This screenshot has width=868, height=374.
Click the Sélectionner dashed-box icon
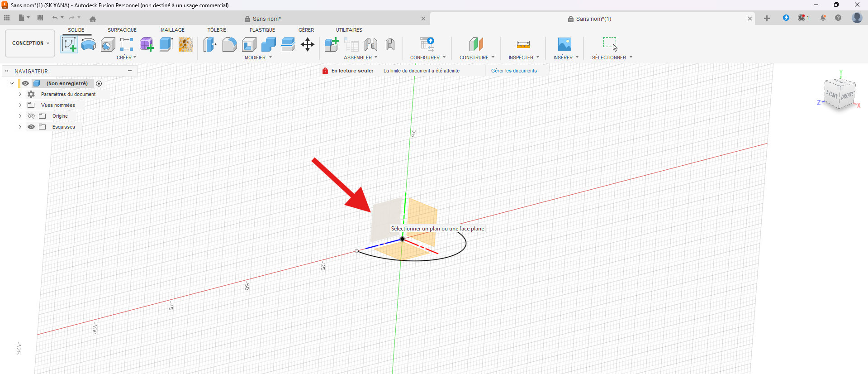point(610,44)
